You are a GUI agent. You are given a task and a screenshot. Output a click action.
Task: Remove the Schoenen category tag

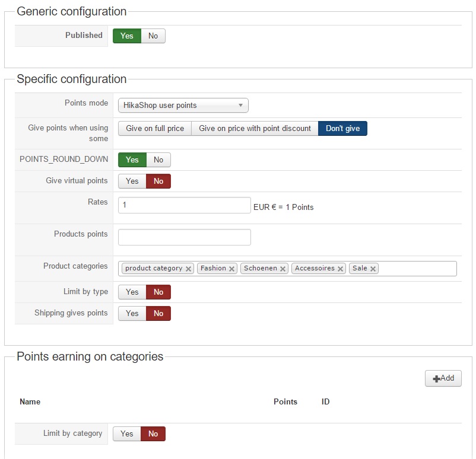tap(283, 269)
